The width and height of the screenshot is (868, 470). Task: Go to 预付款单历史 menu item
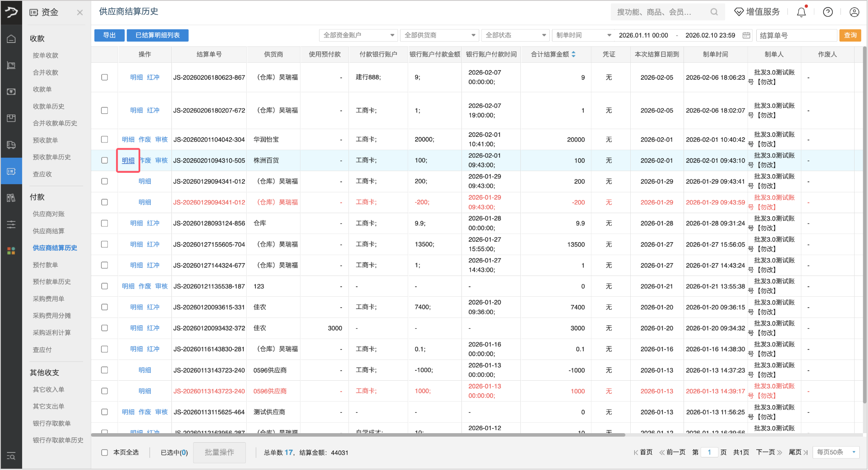(52, 282)
